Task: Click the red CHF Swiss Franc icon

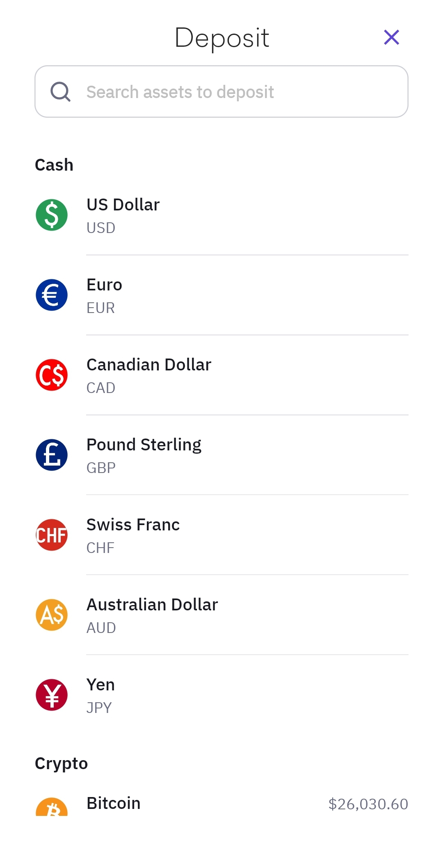Action: 52,535
